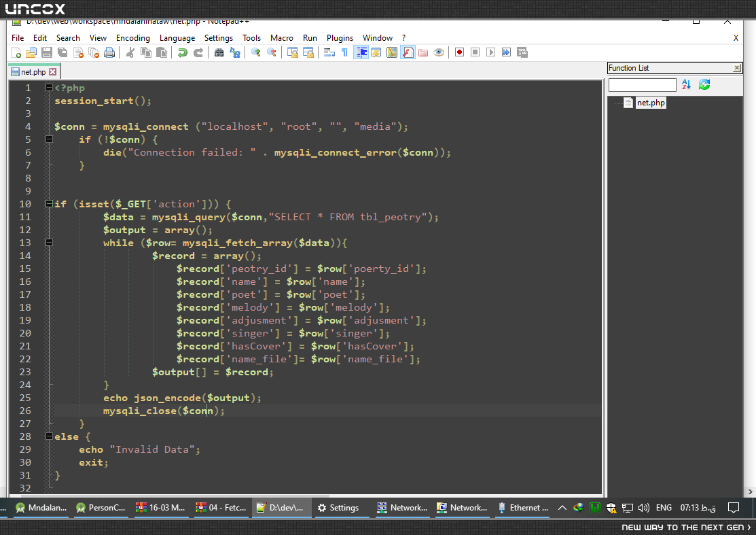Screen dimensions: 756x535
Task: Close the Function List panel
Action: [737, 68]
